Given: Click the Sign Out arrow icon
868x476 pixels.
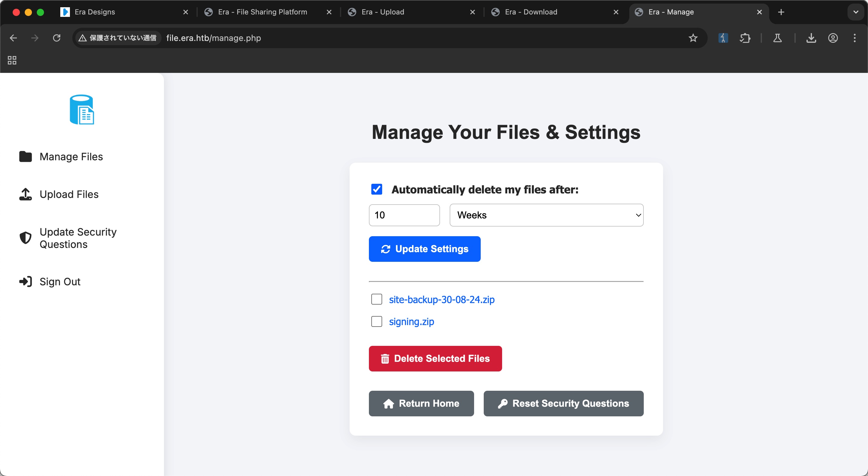Looking at the screenshot, I should point(25,282).
